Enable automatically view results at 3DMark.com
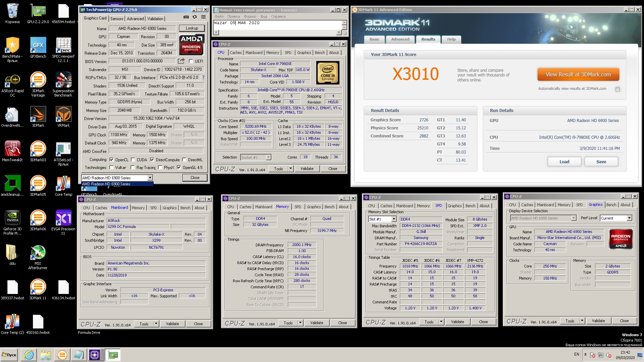 click(618, 89)
